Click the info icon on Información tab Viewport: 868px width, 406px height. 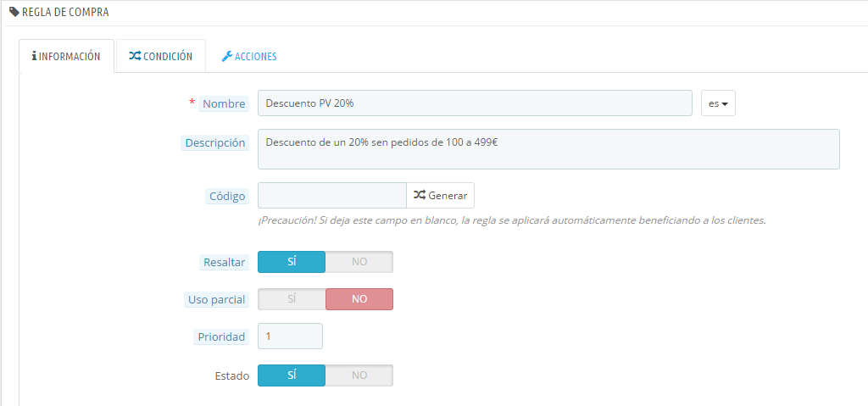(34, 57)
